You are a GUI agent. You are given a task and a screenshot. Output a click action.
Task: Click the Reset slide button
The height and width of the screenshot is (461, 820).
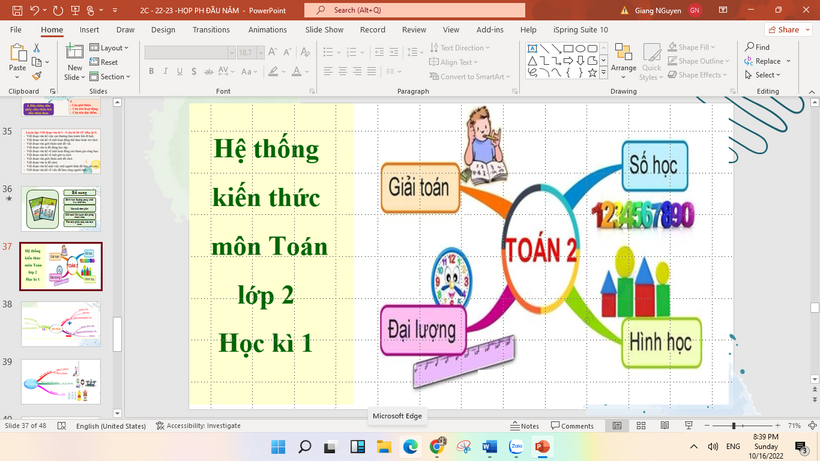(x=103, y=62)
